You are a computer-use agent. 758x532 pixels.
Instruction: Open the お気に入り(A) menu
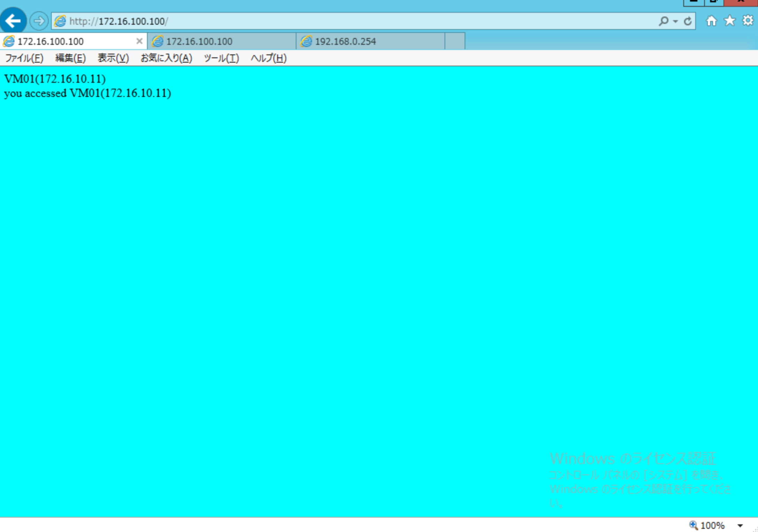(x=166, y=58)
